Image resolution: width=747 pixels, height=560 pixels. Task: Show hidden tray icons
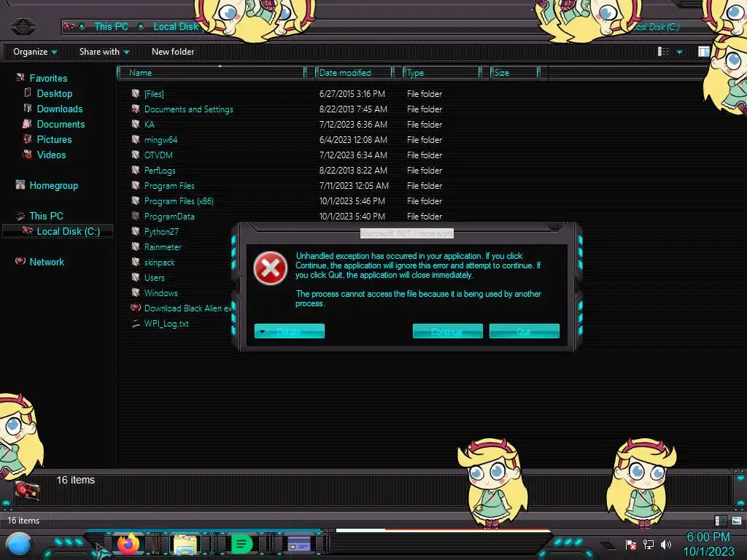(607, 544)
